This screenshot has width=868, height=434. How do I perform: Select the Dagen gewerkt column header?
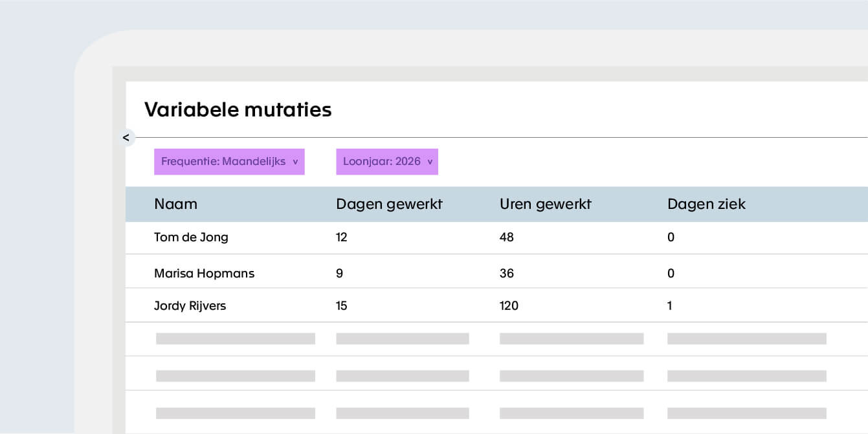389,204
